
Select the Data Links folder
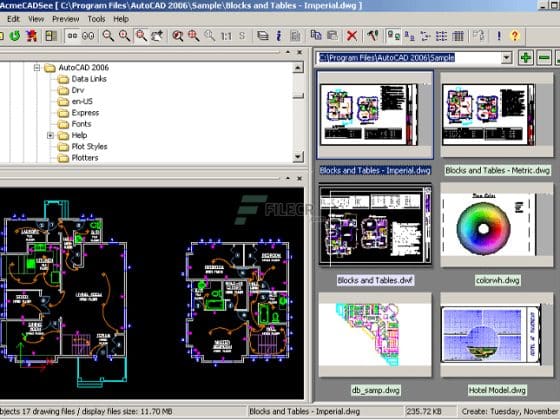click(89, 79)
